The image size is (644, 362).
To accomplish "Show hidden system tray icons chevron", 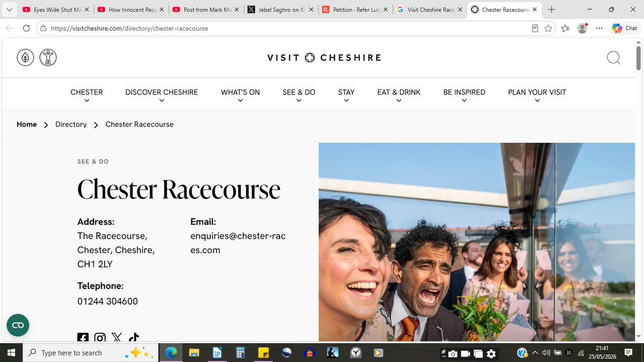I will click(x=536, y=353).
